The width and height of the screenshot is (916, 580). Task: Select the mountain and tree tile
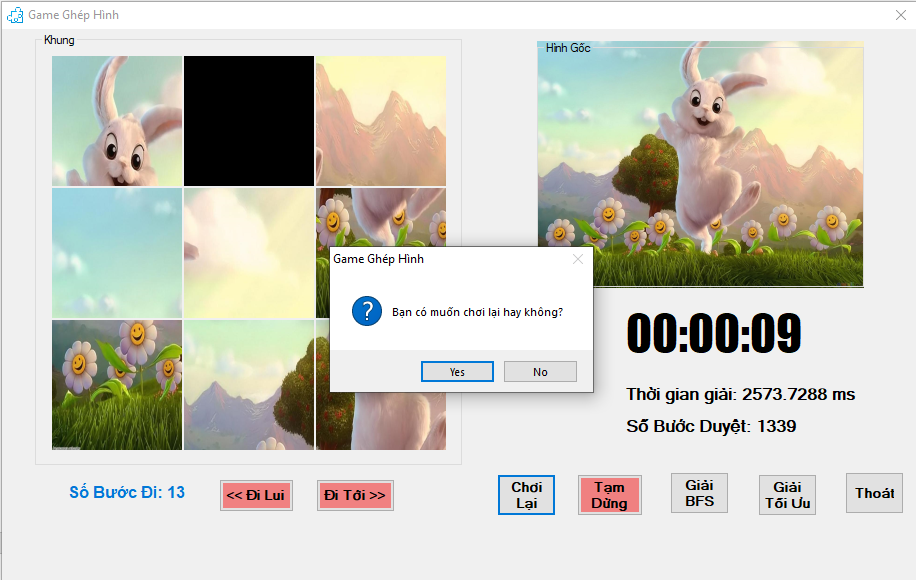249,385
